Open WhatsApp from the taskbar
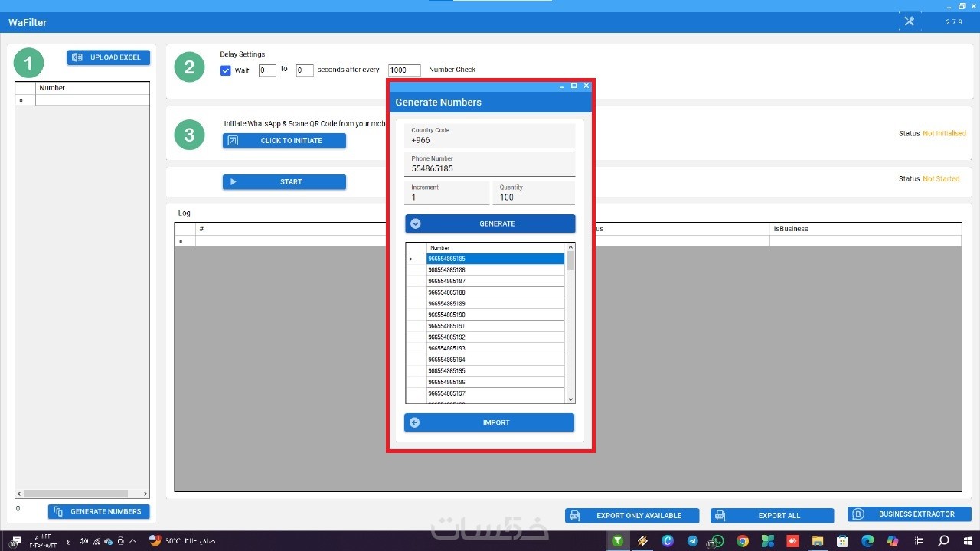Image resolution: width=980 pixels, height=551 pixels. (717, 541)
